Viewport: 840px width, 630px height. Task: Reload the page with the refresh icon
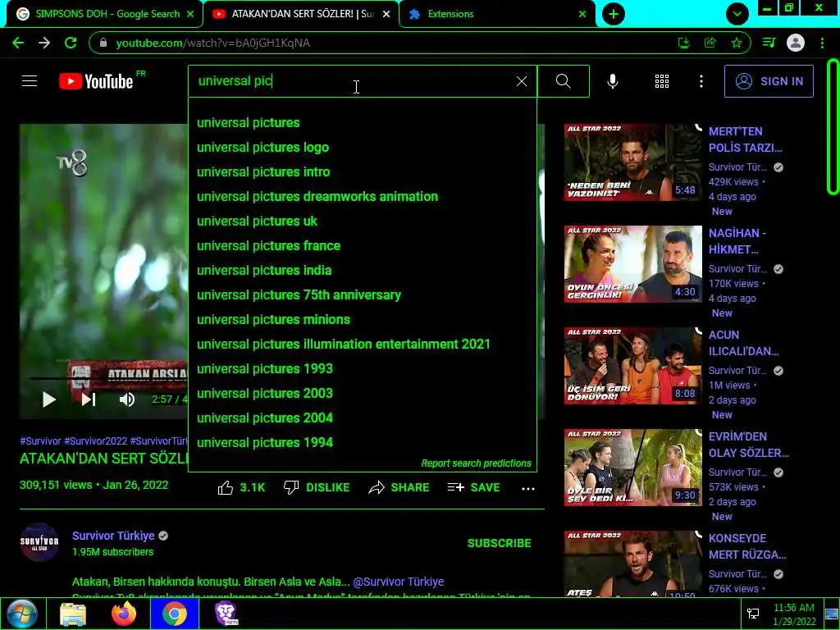point(71,43)
